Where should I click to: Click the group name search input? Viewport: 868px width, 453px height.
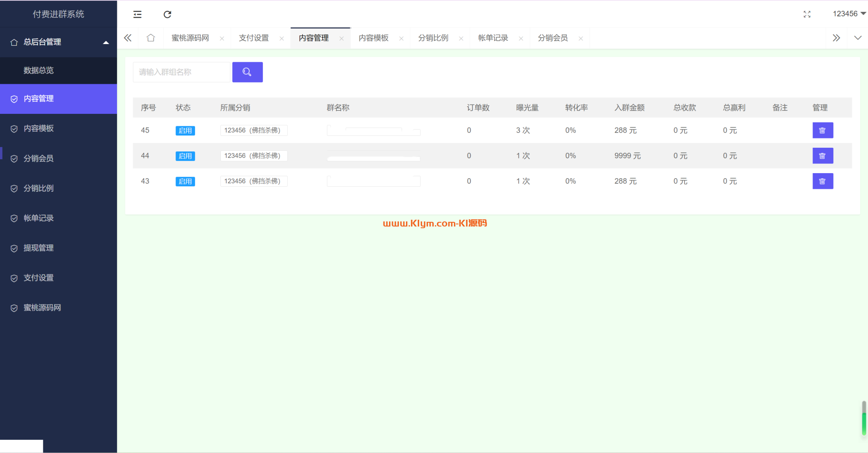pos(181,72)
